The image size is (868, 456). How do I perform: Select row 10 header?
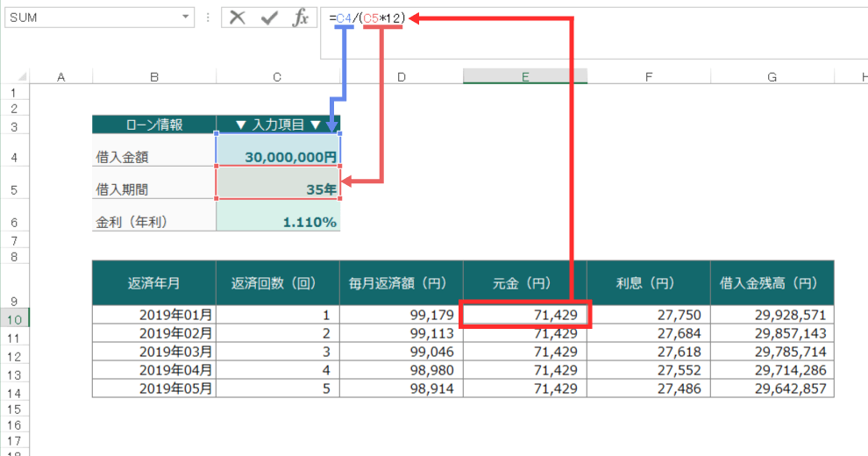click(14, 319)
